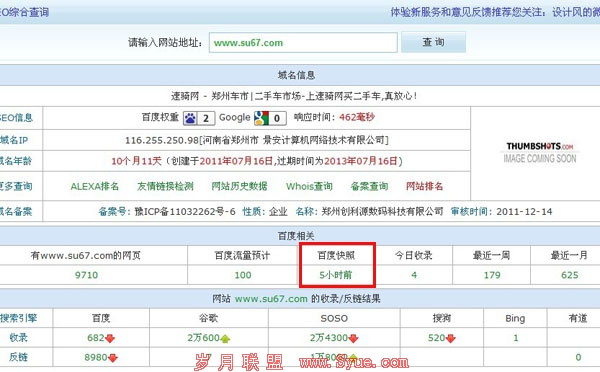The height and width of the screenshot is (372, 600).
Task: Click the 百度流量预计 column header
Action: pos(243,255)
